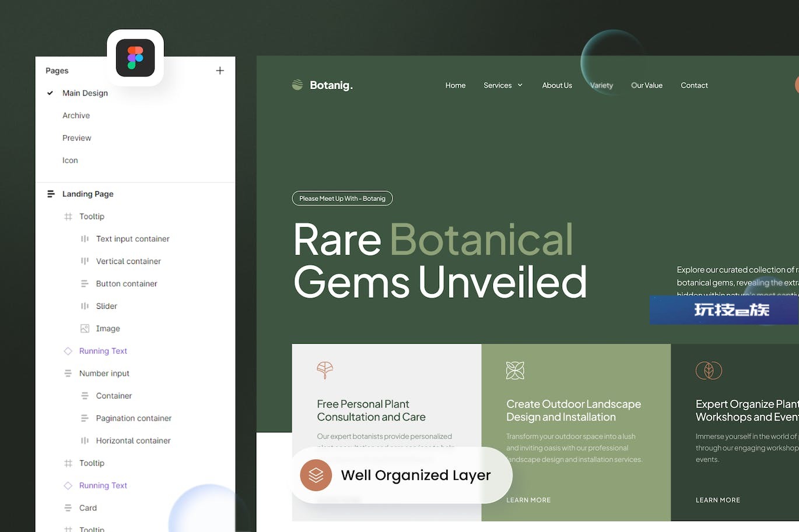Viewport: 799px width, 532px height.
Task: Select the second Tooltip layer name
Action: (x=92, y=463)
